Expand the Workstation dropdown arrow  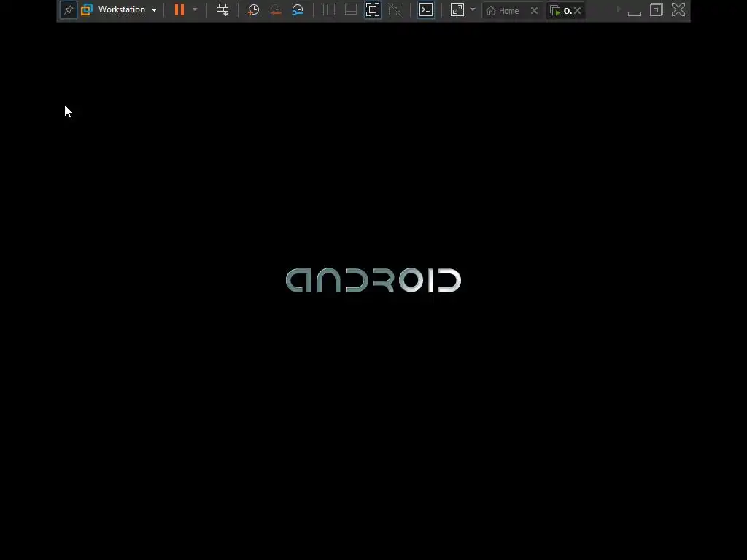(x=155, y=10)
